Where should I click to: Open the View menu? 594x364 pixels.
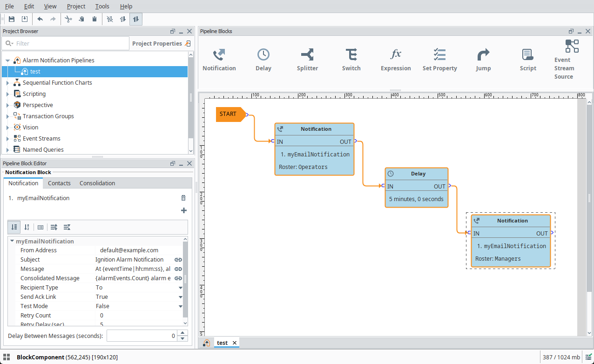coord(50,6)
